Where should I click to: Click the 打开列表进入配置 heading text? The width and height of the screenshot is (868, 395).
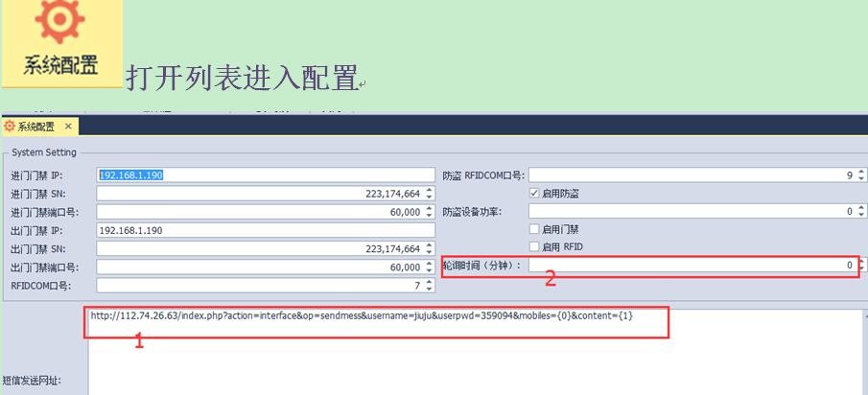click(242, 78)
